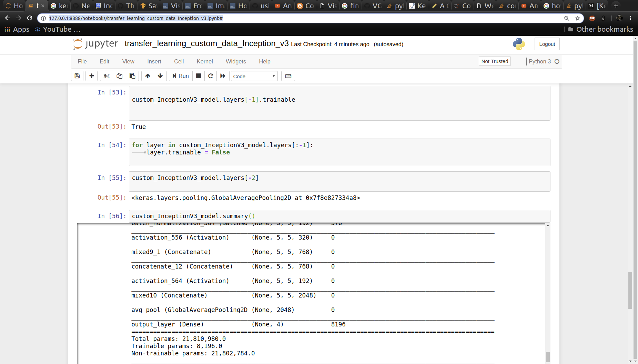The image size is (638, 364).
Task: Click the Jupyter logo to go home
Action: 78,44
